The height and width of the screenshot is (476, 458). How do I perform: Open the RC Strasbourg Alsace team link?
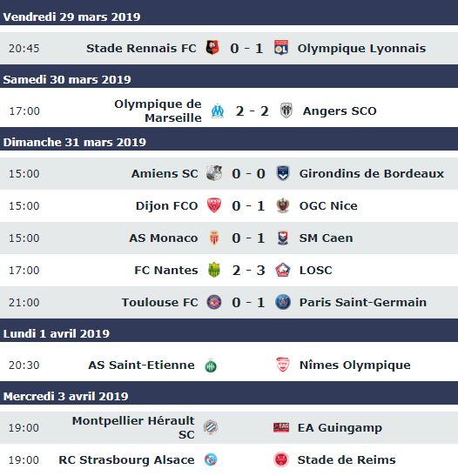pyautogui.click(x=126, y=460)
